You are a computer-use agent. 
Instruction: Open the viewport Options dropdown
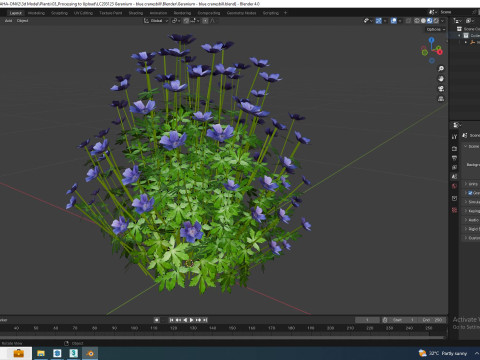coord(436,29)
